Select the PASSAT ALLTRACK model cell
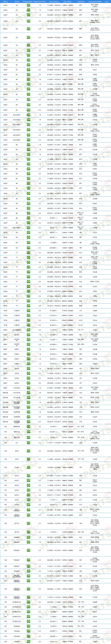Viewport: 111px width, 644px height. tap(17, 576)
